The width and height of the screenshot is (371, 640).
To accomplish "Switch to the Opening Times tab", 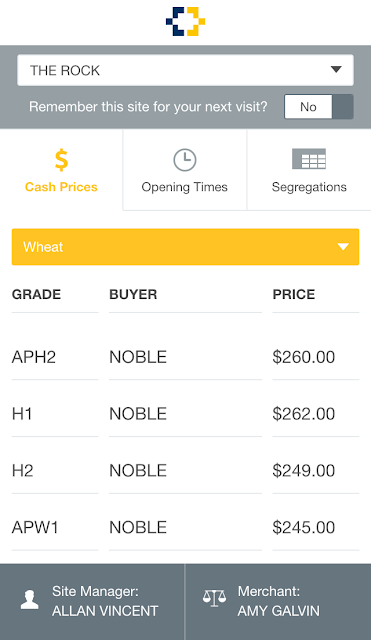I will click(185, 170).
